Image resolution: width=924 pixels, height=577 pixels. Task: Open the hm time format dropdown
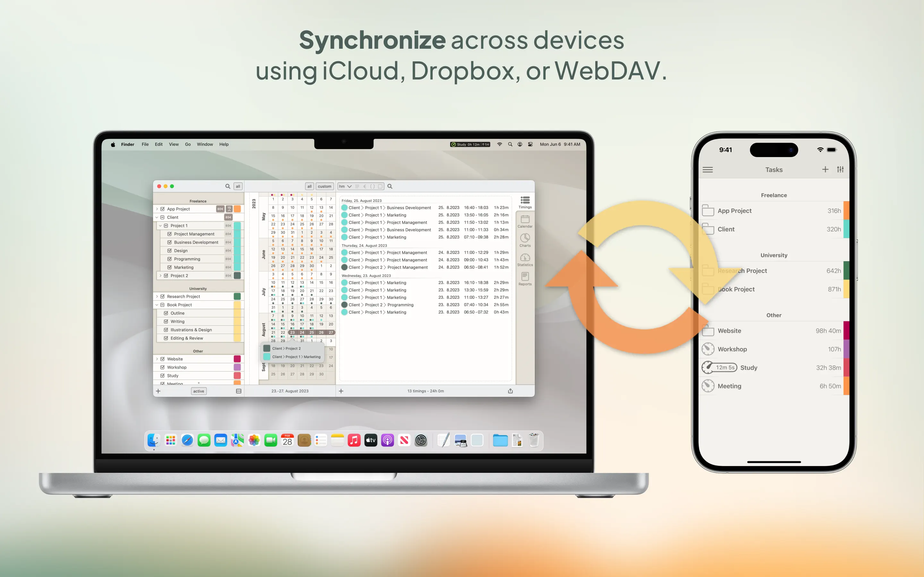[345, 186]
